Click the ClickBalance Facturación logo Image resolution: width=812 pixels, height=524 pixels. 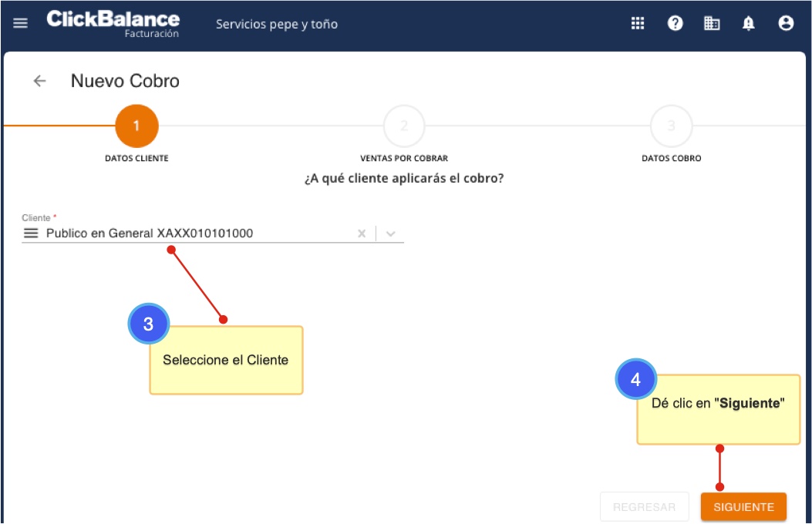coord(113,23)
